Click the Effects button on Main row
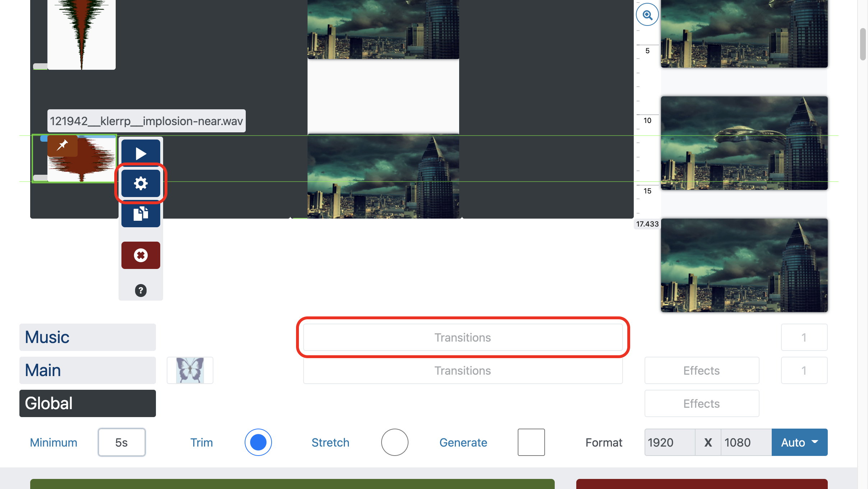This screenshot has height=489, width=868. [702, 370]
